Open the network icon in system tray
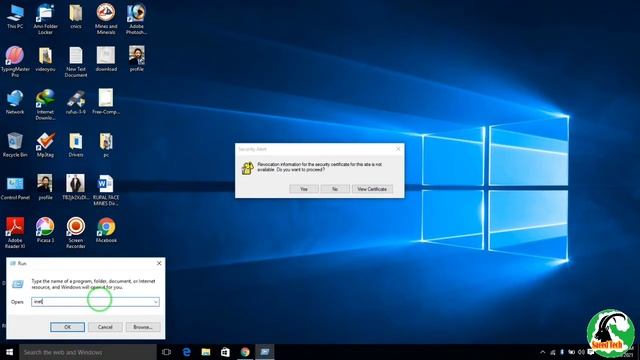The width and height of the screenshot is (640, 360). tap(553, 352)
